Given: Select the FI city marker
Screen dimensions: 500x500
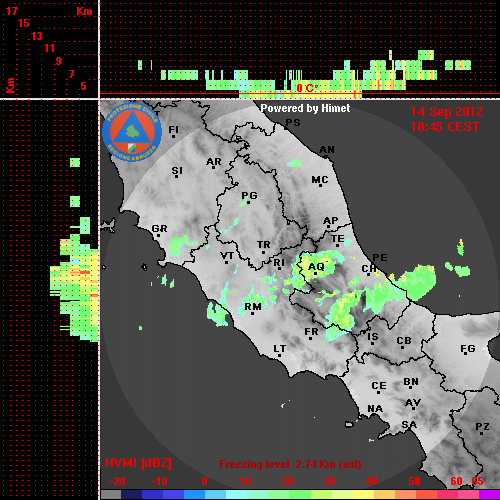Looking at the screenshot, I should [x=173, y=131].
